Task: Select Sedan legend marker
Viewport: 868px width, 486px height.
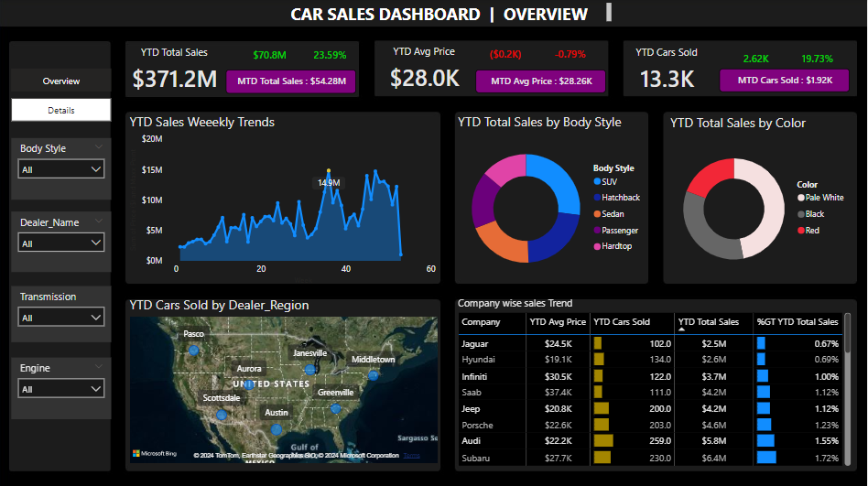Action: coord(597,214)
